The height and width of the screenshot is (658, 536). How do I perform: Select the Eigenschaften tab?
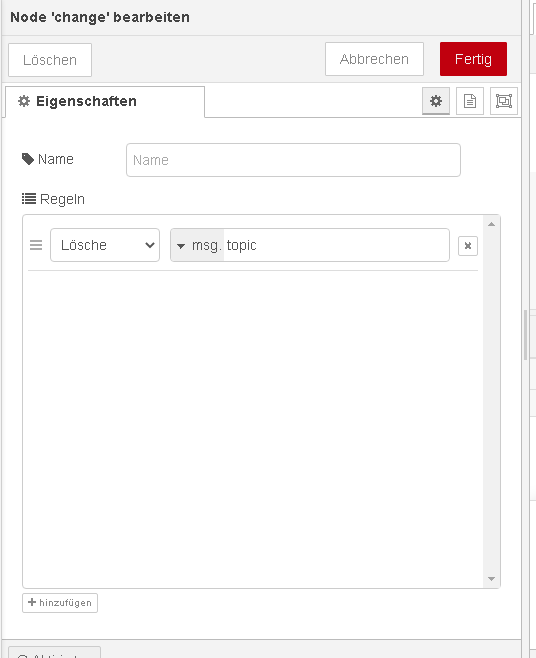(x=105, y=102)
